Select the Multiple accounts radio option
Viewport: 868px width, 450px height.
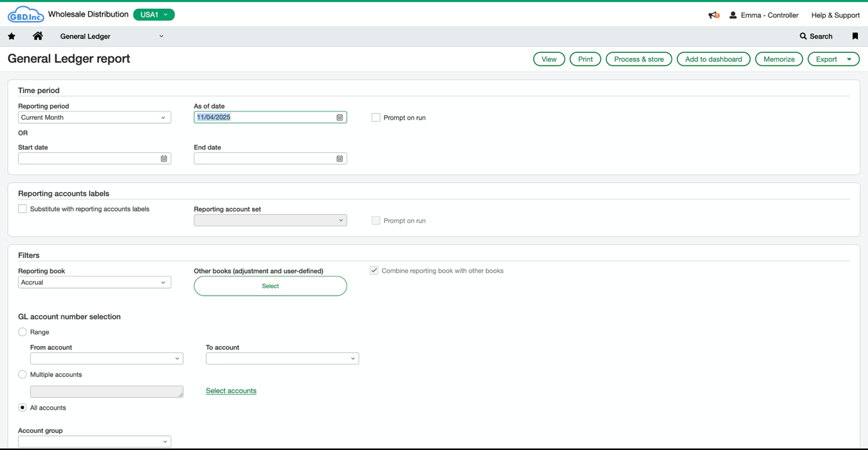(23, 374)
